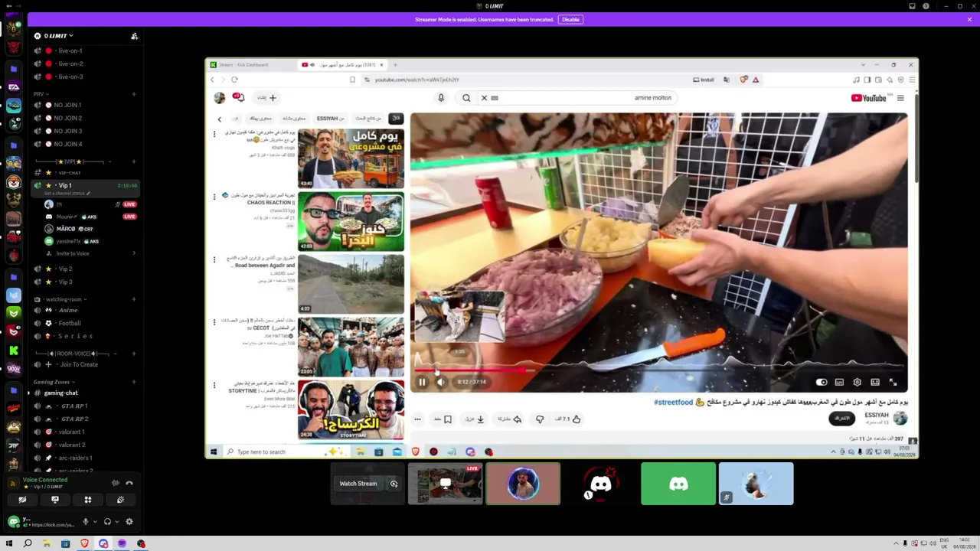Start voice search with the microphone icon
This screenshot has height=551, width=980.
[x=441, y=98]
